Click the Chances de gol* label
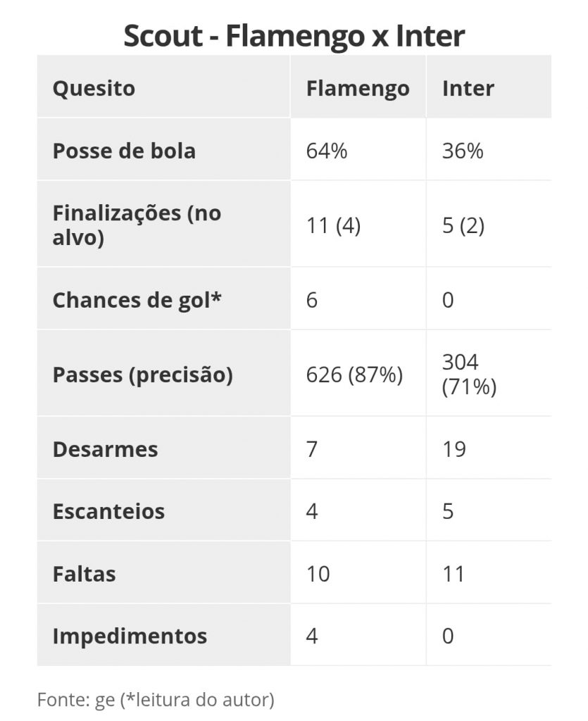Screen dimensions: 588x721 [x=137, y=300]
